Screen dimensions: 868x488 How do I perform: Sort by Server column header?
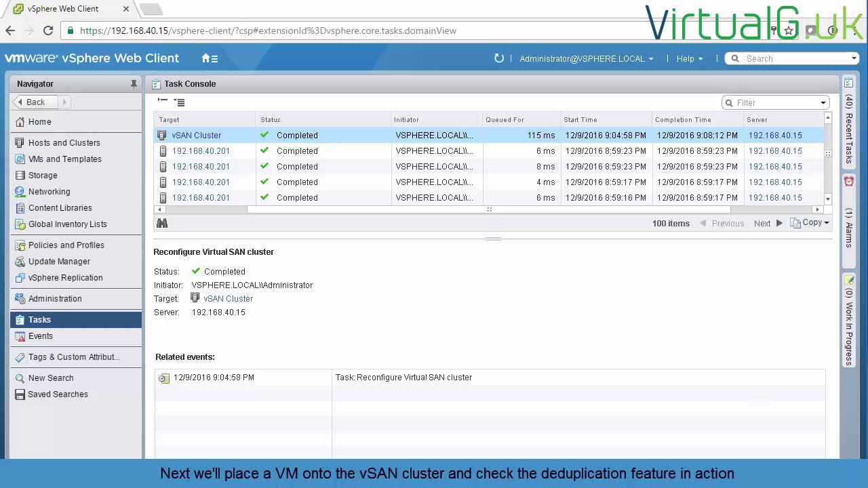pyautogui.click(x=783, y=120)
